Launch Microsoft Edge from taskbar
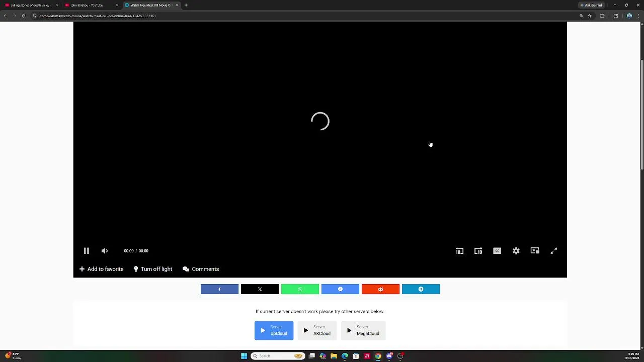The image size is (644, 362). tap(345, 356)
